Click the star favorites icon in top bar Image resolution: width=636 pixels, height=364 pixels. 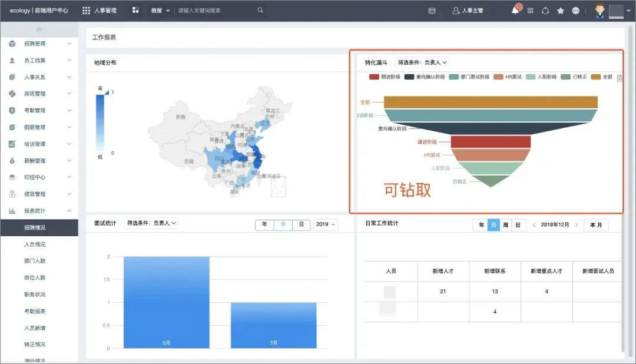(x=560, y=10)
